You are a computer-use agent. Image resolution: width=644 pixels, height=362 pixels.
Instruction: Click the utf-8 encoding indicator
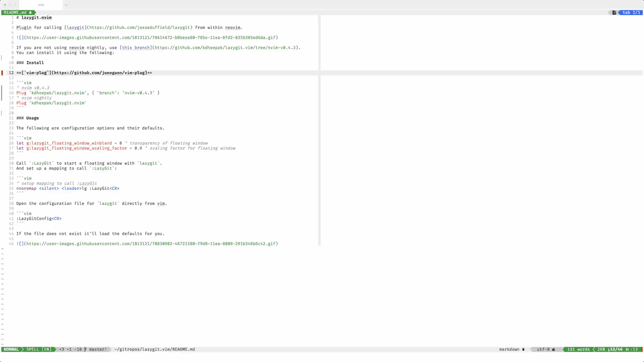coord(543,349)
